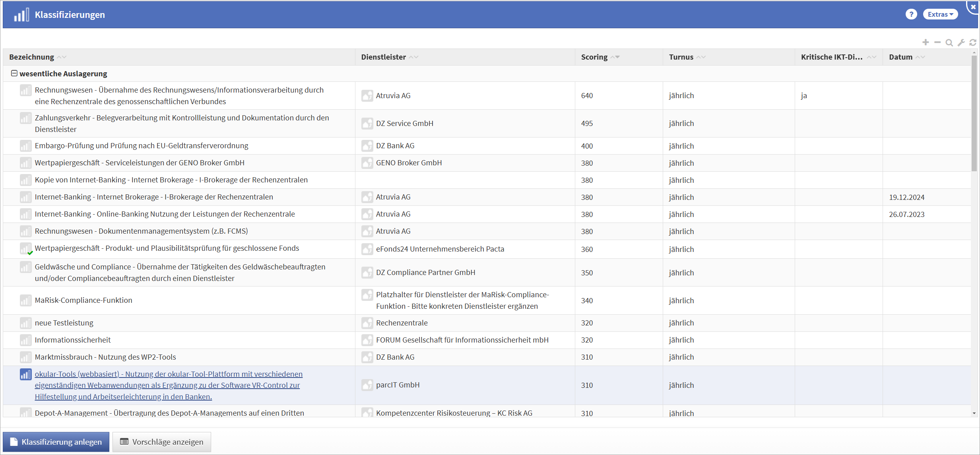Click the provider icon next to parcIT GmbH
980x455 pixels.
pos(367,385)
